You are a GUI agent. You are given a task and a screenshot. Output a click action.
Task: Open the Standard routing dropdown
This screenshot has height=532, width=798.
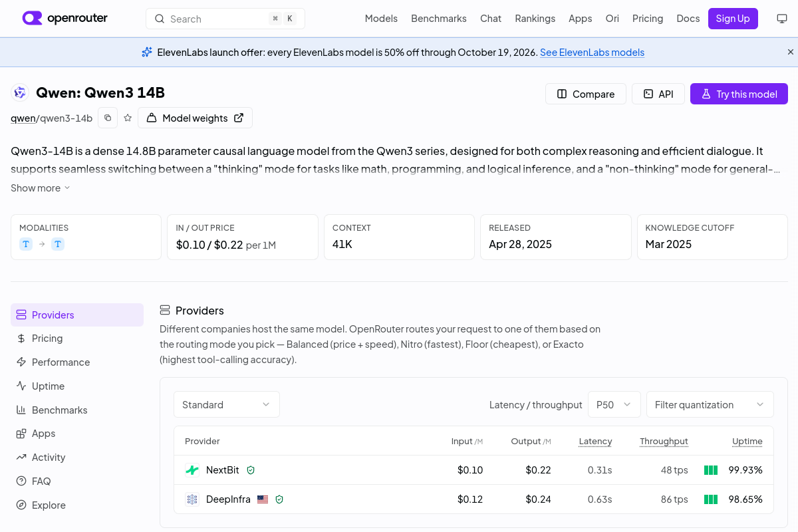coord(227,404)
